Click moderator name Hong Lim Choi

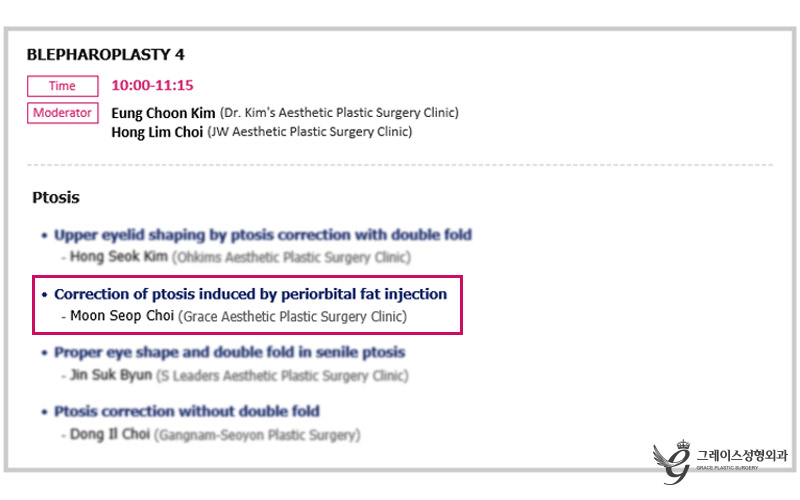[157, 132]
